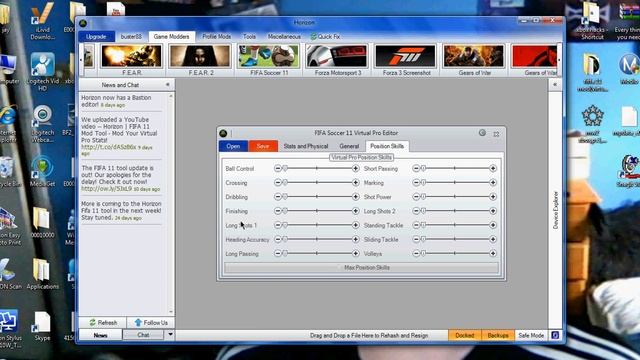The width and height of the screenshot is (640, 360).
Task: Click the news panel scrollbar down arrow
Action: [x=171, y=312]
